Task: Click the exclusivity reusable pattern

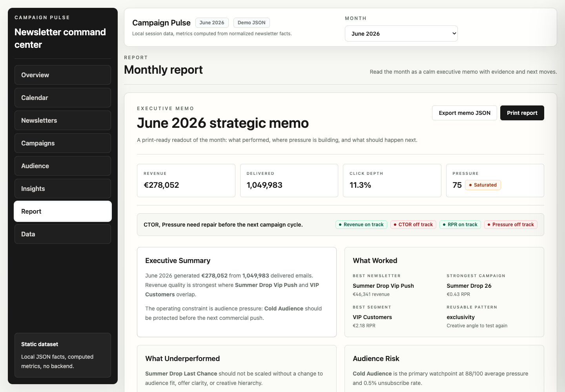Action: (461, 317)
